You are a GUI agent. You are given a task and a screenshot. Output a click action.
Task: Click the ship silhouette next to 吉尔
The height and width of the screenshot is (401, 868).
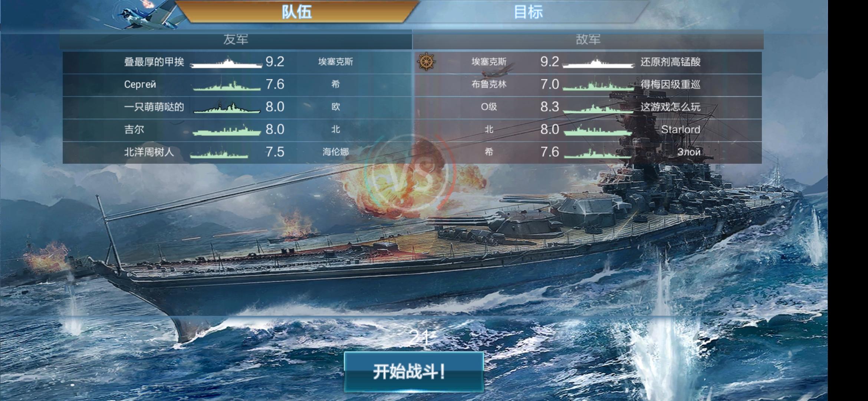tap(227, 130)
